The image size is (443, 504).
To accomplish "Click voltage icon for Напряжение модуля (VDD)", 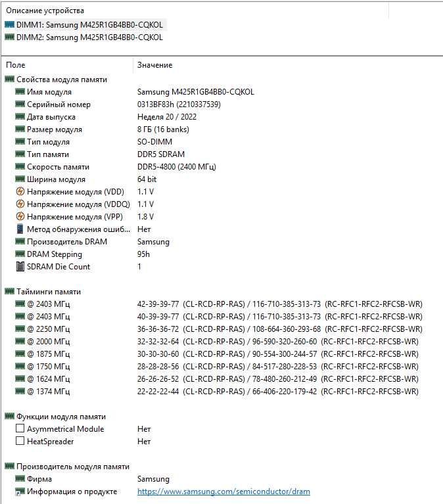I will point(20,192).
